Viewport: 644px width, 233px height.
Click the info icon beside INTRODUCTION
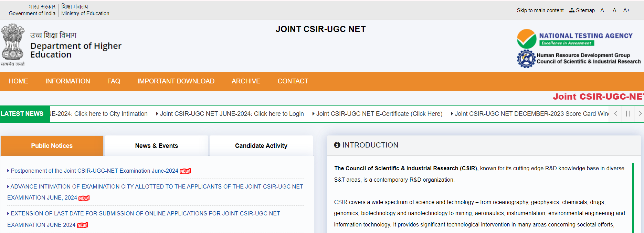337,145
